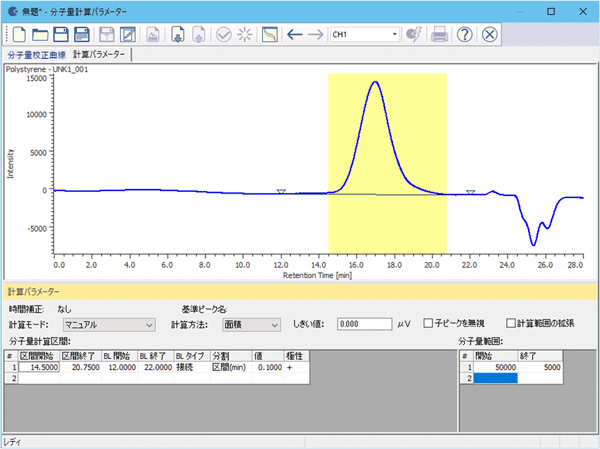Image resolution: width=600 pixels, height=449 pixels.
Task: Click the New file icon in toolbar
Action: point(17,34)
